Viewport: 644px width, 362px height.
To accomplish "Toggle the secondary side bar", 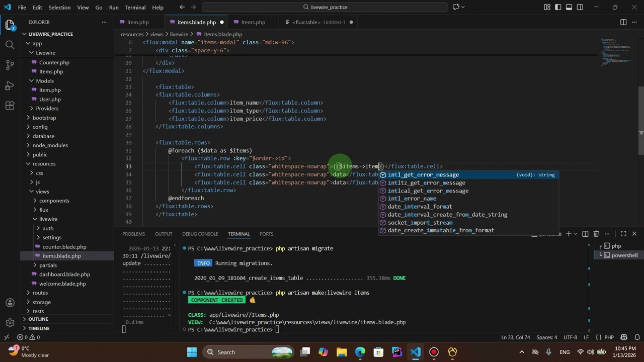I will coord(580,7).
